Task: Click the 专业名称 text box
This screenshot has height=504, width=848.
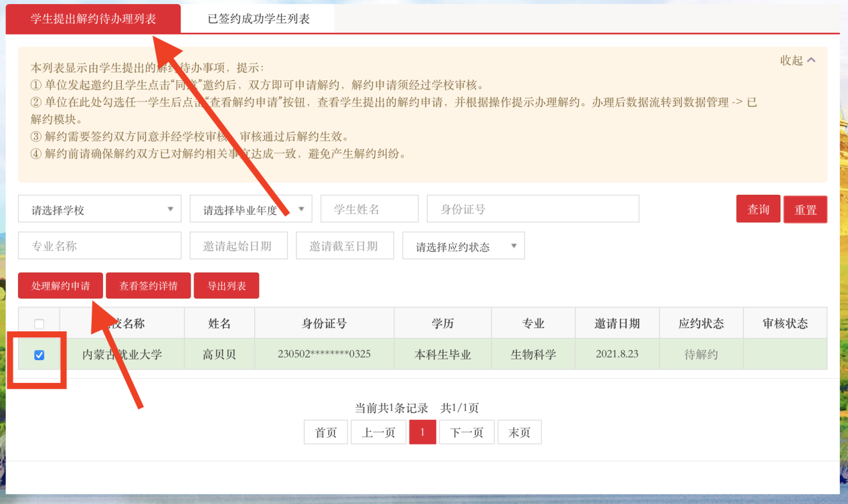Action: pyautogui.click(x=100, y=246)
